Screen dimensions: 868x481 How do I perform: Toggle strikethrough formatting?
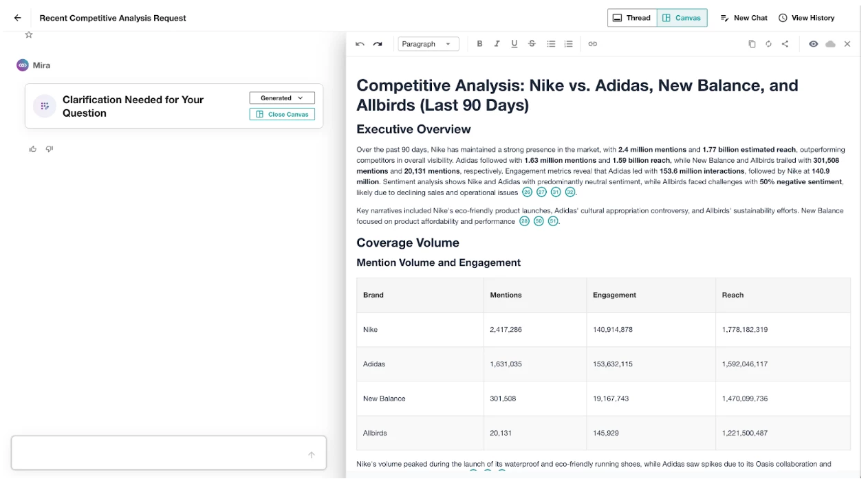click(532, 44)
